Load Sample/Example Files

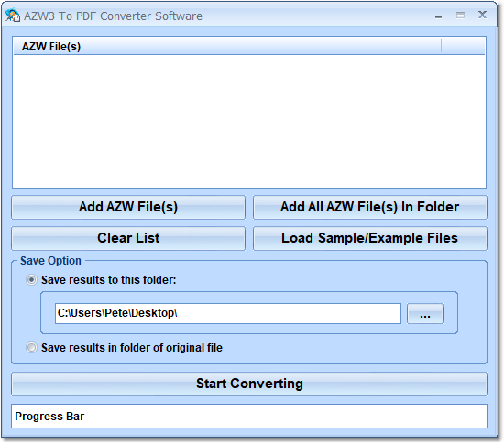[370, 238]
